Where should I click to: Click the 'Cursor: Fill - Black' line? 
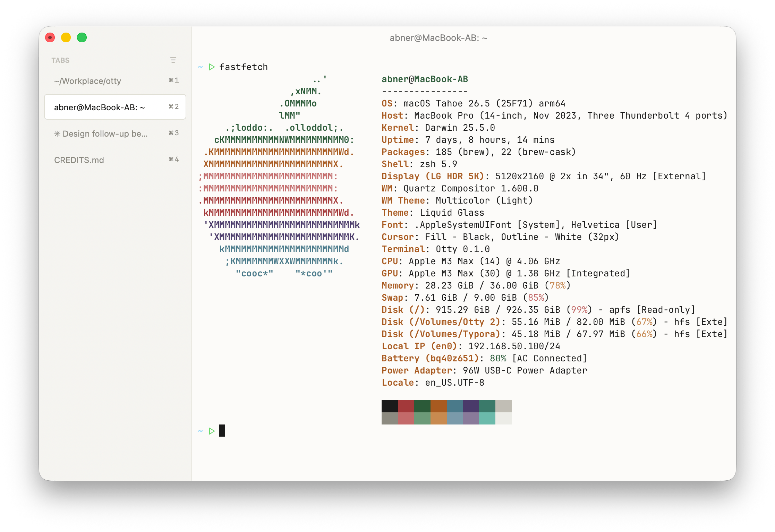tap(500, 237)
